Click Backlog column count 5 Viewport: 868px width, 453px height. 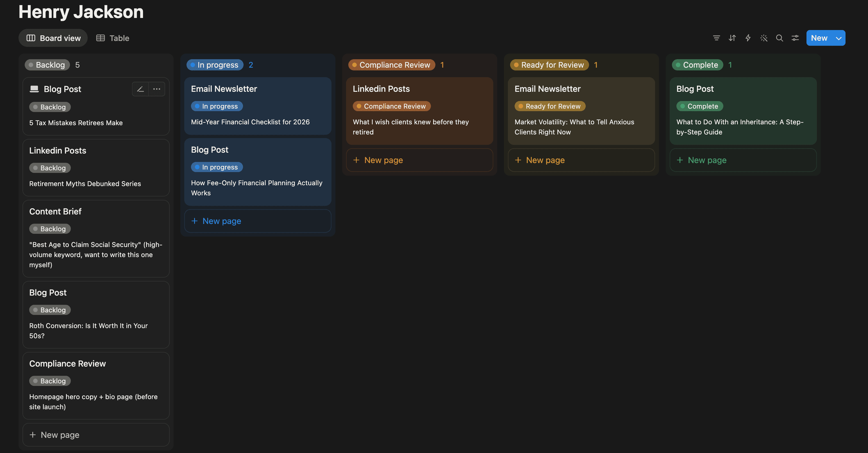tap(78, 65)
